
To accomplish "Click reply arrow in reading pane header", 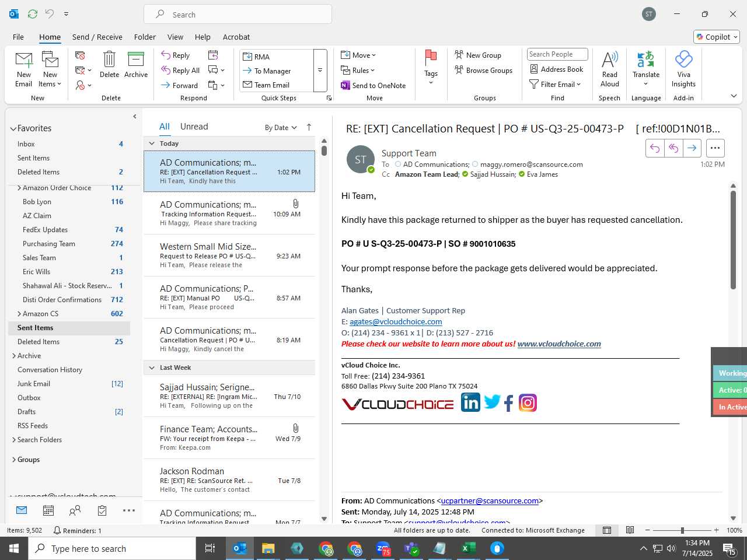I will click(655, 148).
